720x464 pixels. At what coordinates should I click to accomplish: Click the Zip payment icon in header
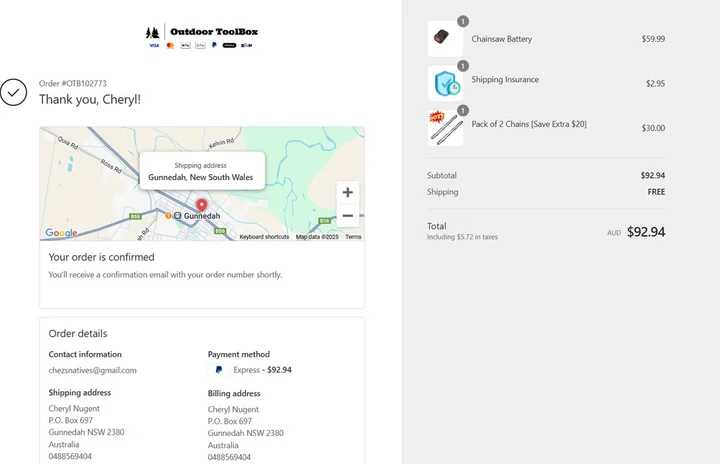coord(246,46)
